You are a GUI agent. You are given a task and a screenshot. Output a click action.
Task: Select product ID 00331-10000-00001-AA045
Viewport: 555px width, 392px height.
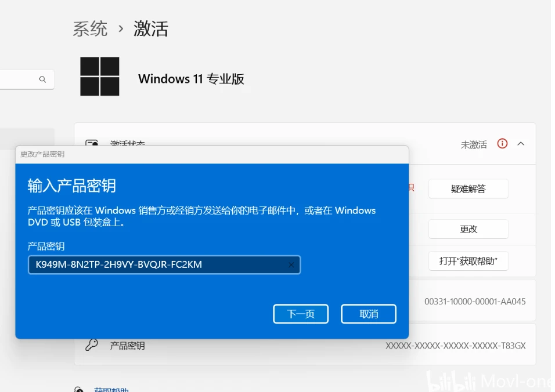click(475, 302)
